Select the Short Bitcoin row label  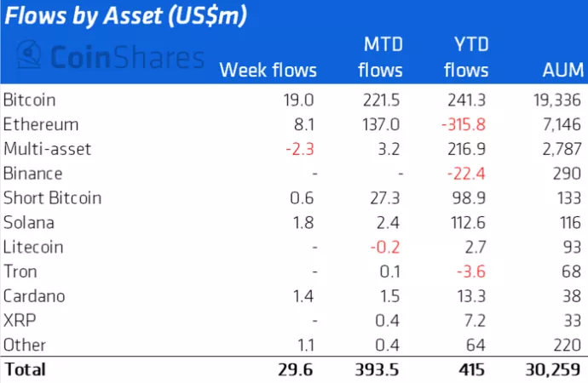point(52,197)
